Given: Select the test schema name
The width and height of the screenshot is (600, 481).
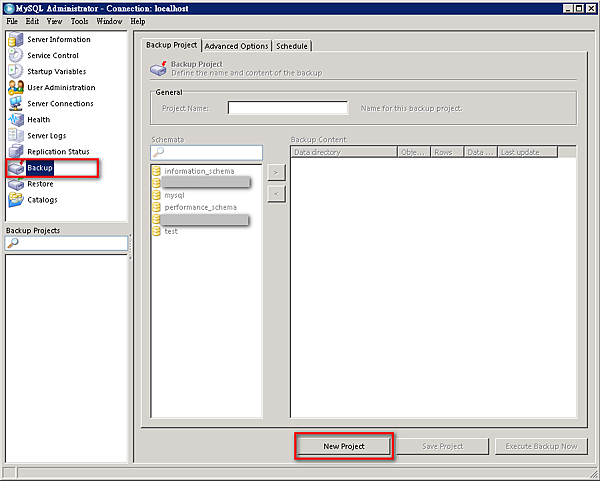Looking at the screenshot, I should pyautogui.click(x=171, y=231).
